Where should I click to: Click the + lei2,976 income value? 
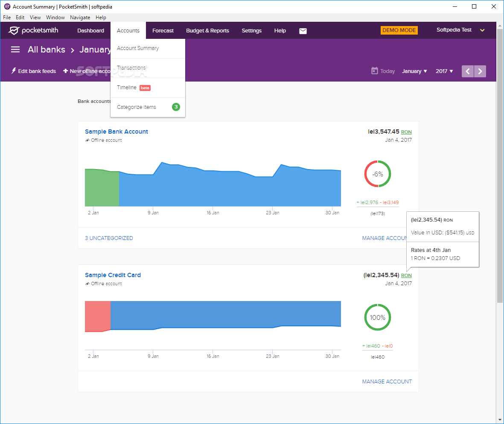[x=367, y=203]
